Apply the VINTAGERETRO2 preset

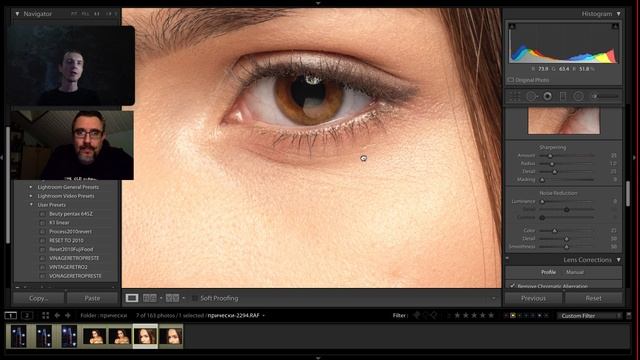coord(68,267)
